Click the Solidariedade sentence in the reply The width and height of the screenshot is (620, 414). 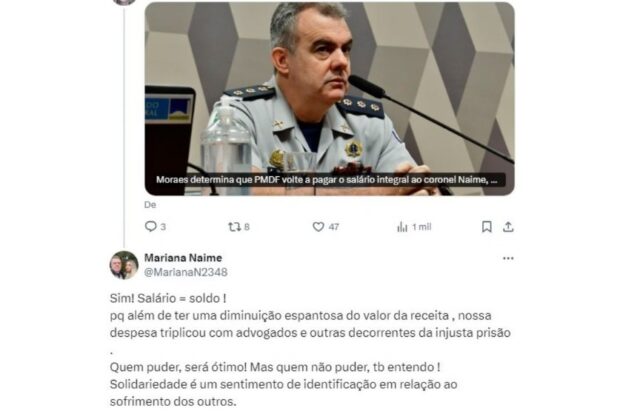284,393
